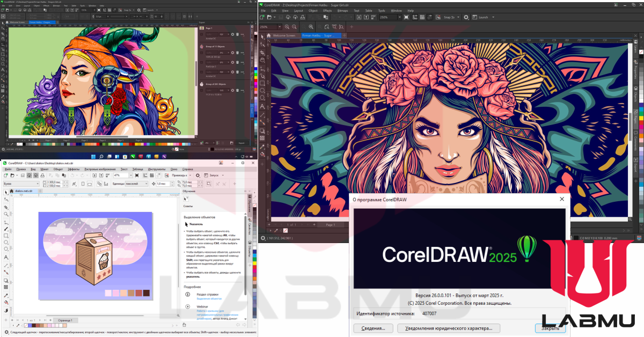
Task: Open Страница 1 page tab
Action: pyautogui.click(x=65, y=320)
